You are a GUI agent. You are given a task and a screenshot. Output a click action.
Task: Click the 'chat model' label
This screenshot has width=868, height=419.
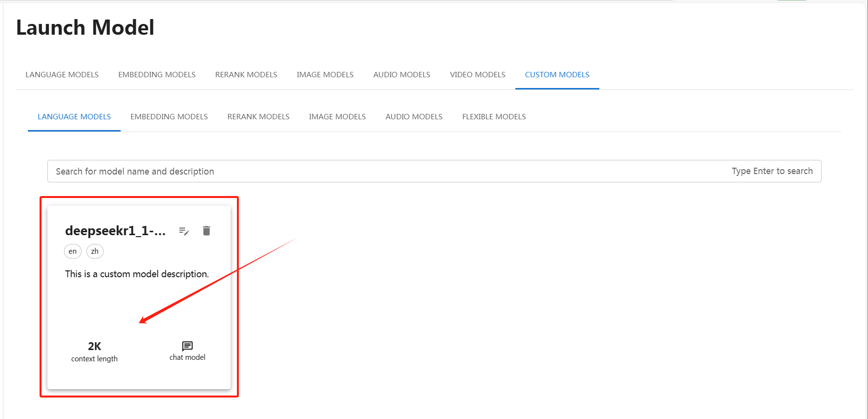tap(188, 357)
